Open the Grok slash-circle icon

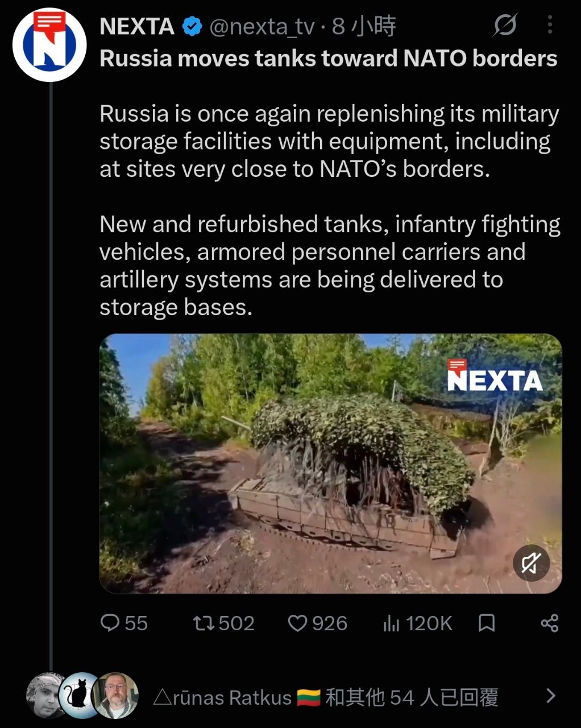point(505,26)
